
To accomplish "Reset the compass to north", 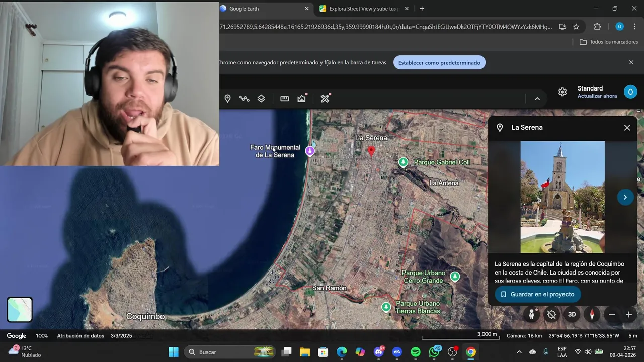I will (592, 315).
